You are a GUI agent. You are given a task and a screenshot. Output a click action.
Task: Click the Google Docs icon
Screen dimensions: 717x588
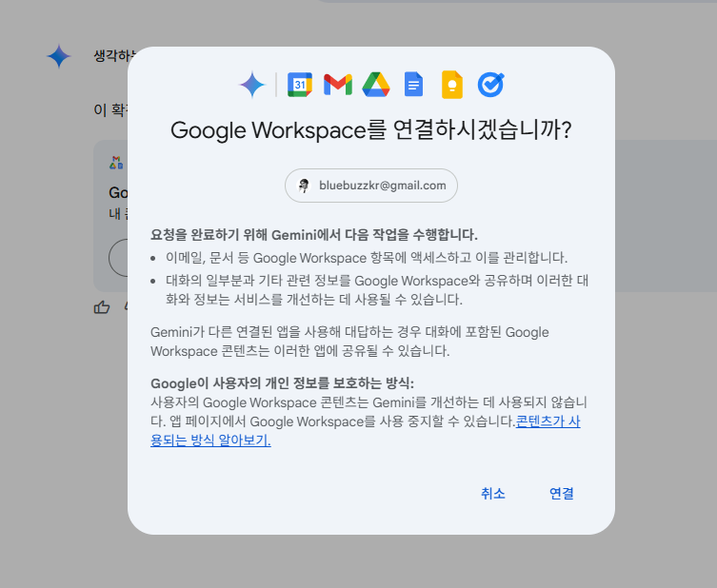click(414, 85)
